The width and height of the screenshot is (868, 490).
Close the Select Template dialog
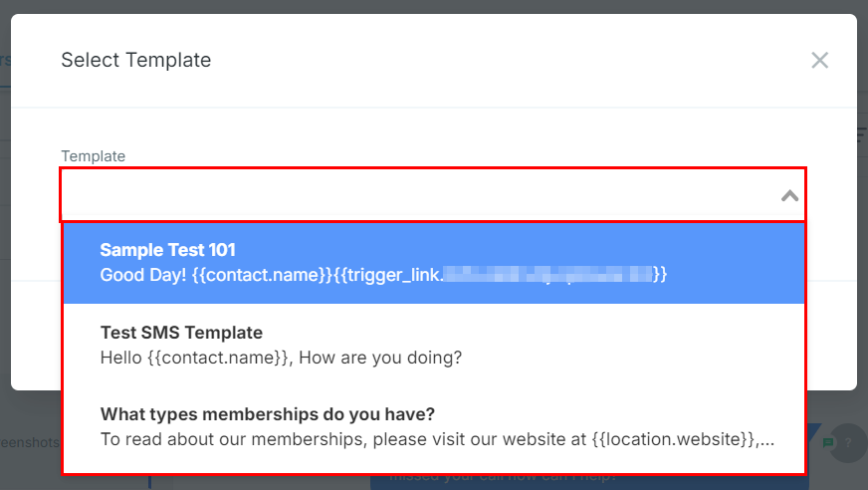[x=820, y=60]
